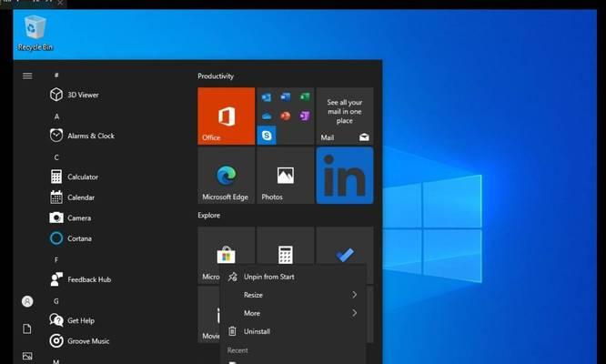Click the Movies tile behind context menu
Viewport: 606px width, 364px height.
[208, 315]
